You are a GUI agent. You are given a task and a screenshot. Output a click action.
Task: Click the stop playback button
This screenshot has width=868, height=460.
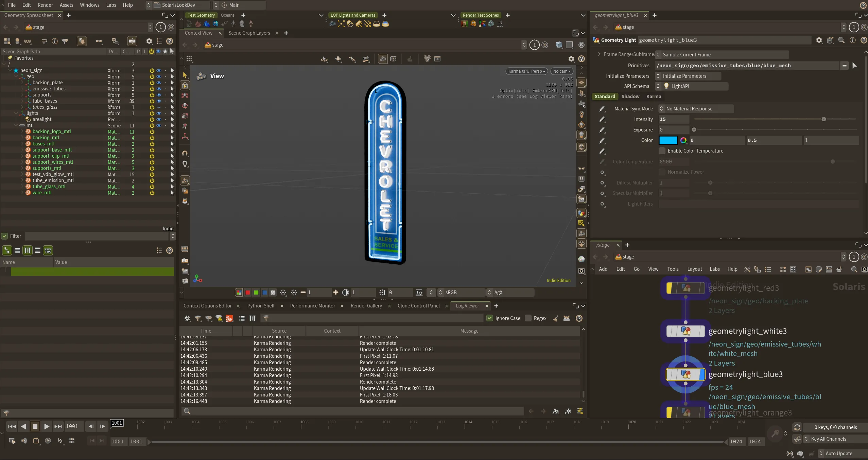(35, 426)
